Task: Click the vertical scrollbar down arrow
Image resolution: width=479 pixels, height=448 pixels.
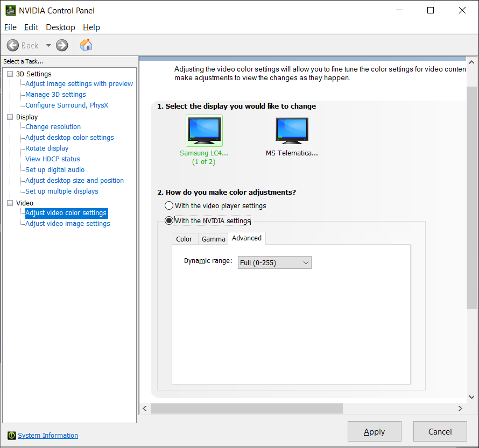Action: point(471,397)
